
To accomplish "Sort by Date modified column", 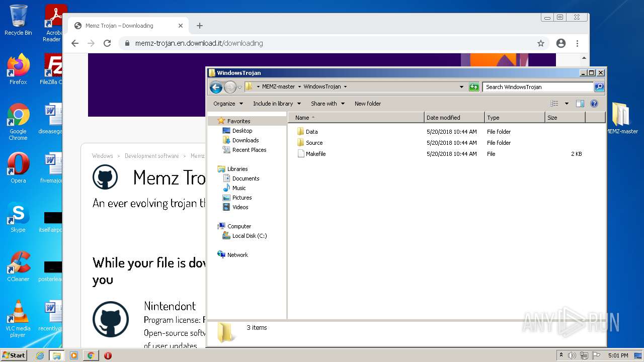I will tap(454, 118).
